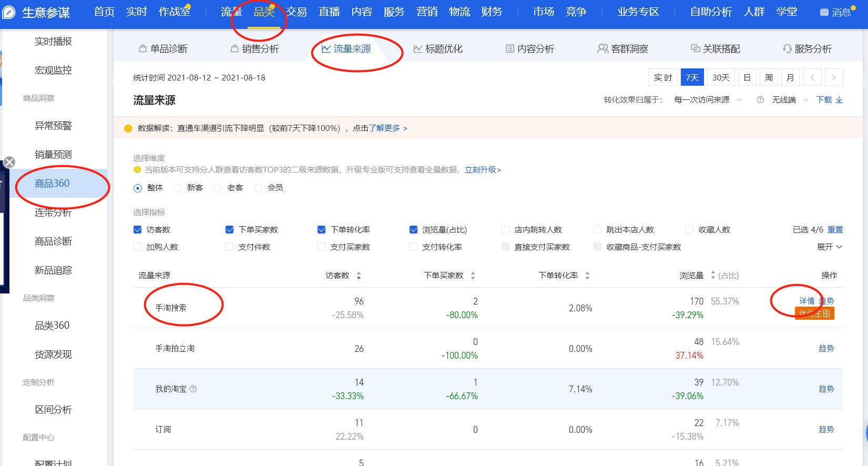This screenshot has height=466, width=868.
Task: Select the 周 period button
Action: coord(769,77)
